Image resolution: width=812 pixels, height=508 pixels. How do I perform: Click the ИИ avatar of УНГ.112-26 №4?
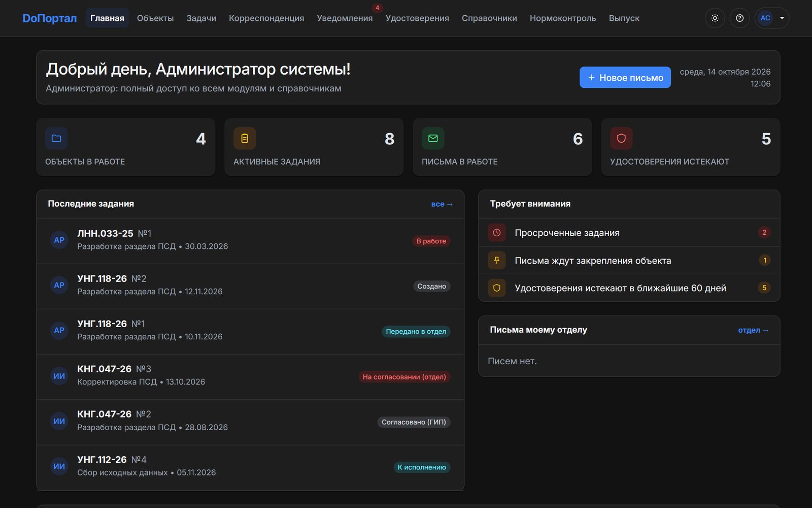59,467
